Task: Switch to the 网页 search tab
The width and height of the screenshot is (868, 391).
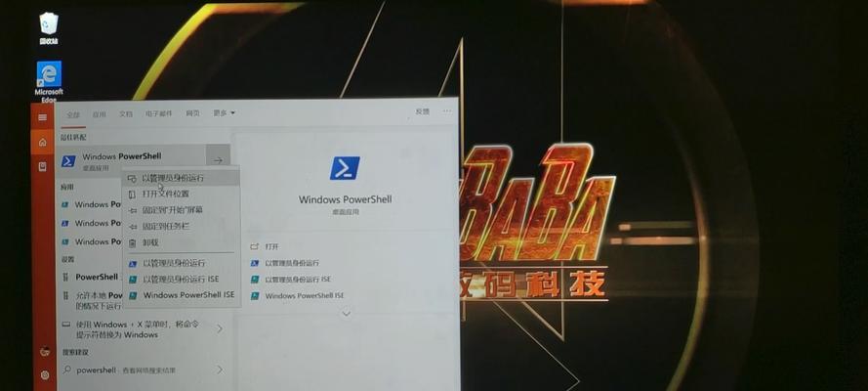Action: pyautogui.click(x=192, y=113)
